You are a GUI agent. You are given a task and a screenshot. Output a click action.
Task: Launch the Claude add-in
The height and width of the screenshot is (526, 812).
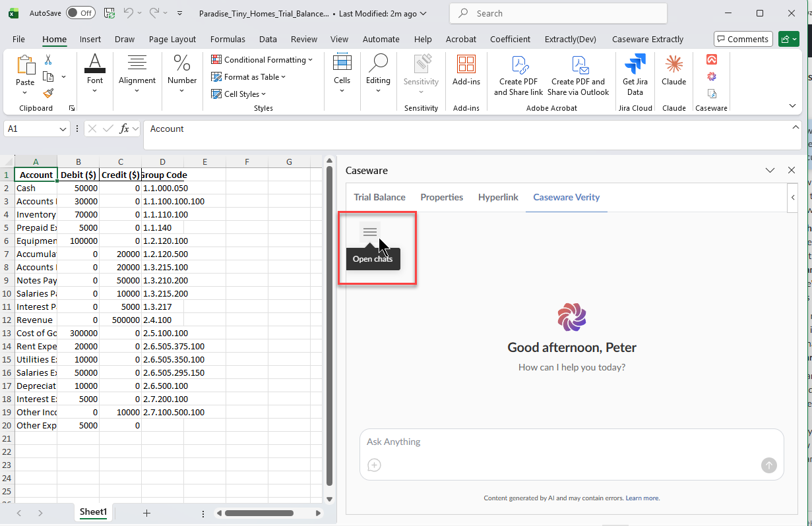point(674,71)
